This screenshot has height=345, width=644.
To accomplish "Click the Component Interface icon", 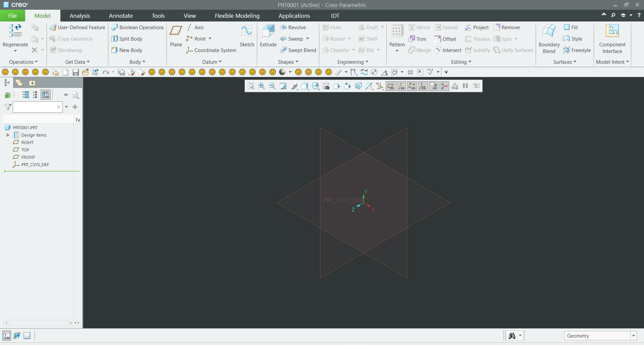I will [x=612, y=31].
